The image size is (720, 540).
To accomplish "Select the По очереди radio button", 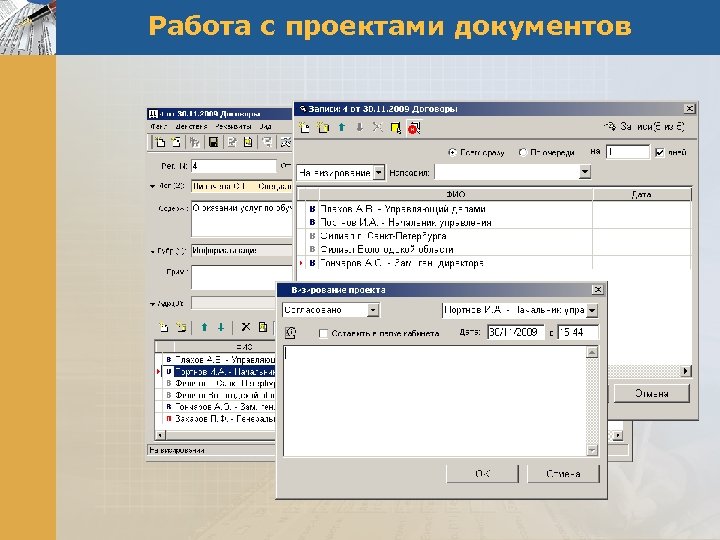I will 523,152.
